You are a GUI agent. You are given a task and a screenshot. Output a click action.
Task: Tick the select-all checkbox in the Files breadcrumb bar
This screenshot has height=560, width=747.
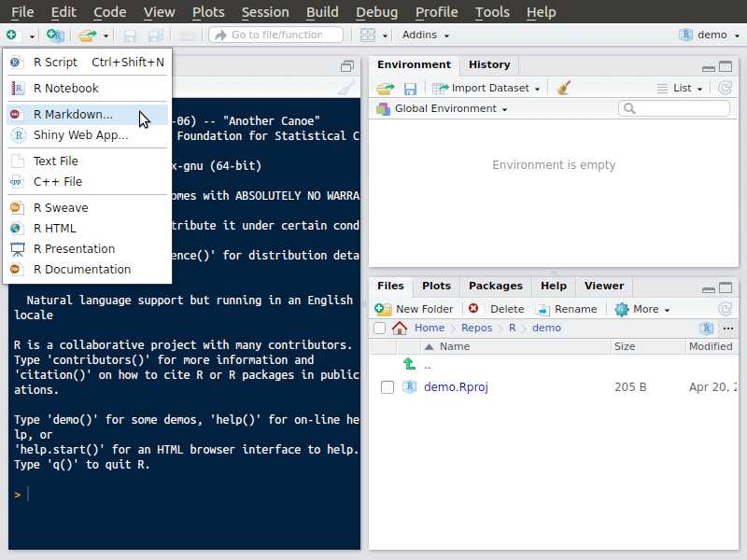pos(380,329)
